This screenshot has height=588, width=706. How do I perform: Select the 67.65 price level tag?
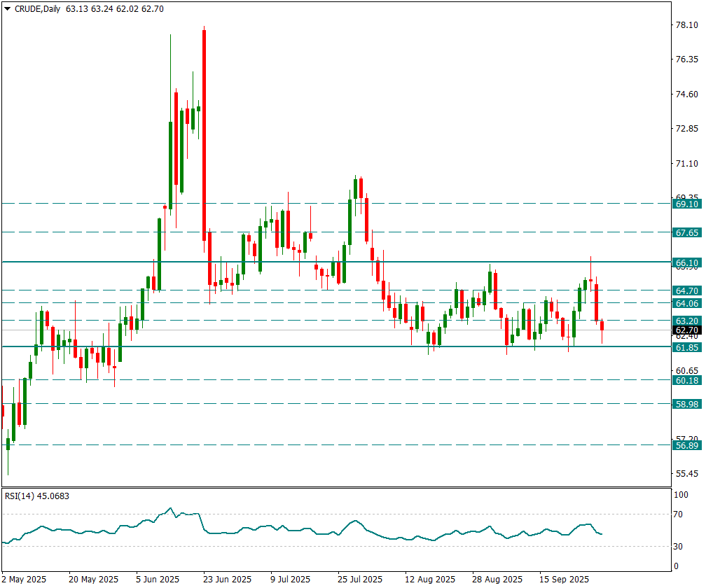coord(686,232)
